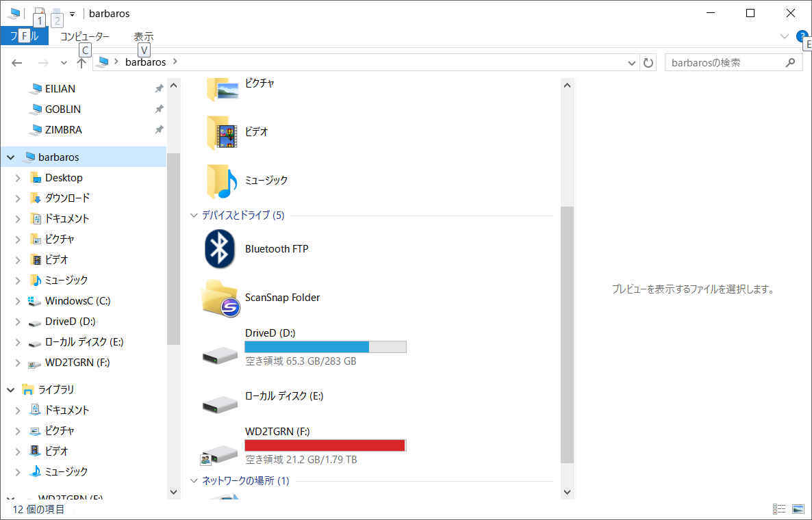Click barbaros in the address breadcrumb

click(x=146, y=62)
